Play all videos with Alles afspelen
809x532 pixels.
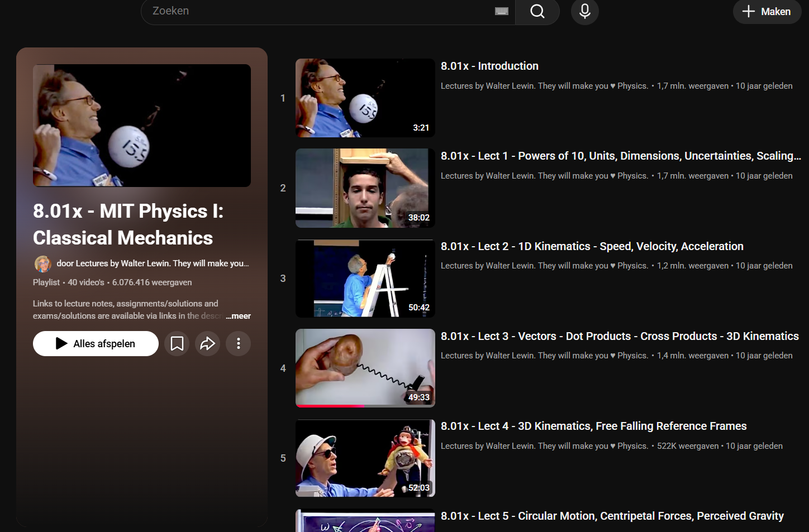(x=96, y=343)
